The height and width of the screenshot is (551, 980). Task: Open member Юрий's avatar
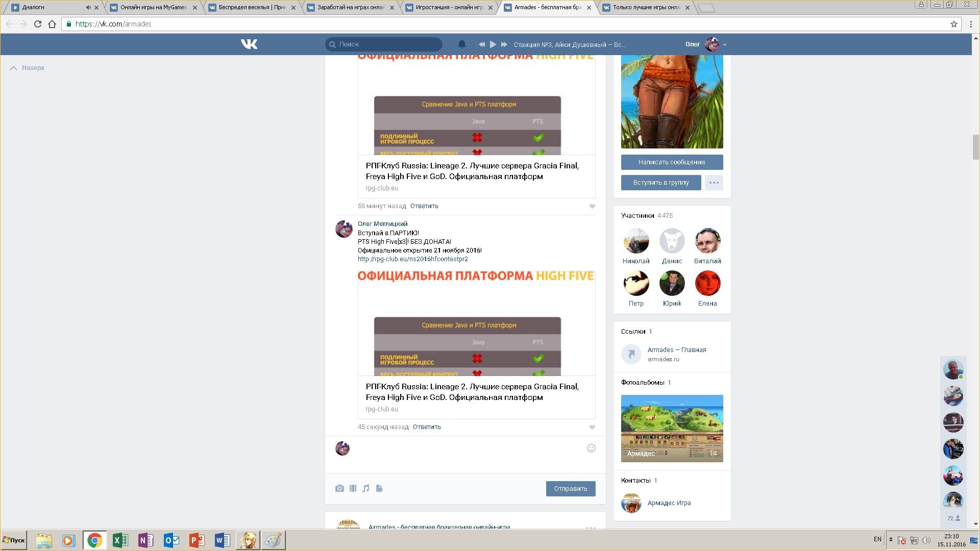click(x=672, y=283)
